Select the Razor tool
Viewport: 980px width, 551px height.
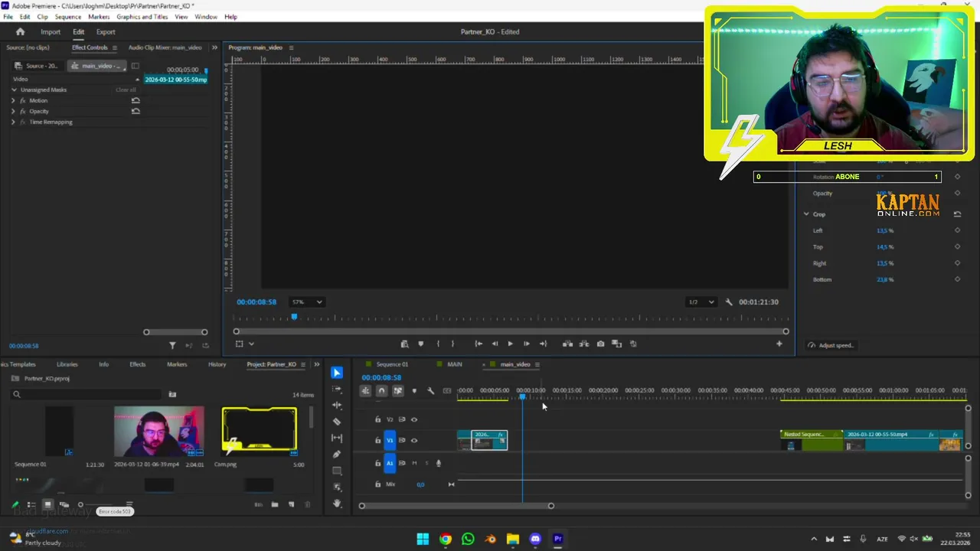point(337,422)
